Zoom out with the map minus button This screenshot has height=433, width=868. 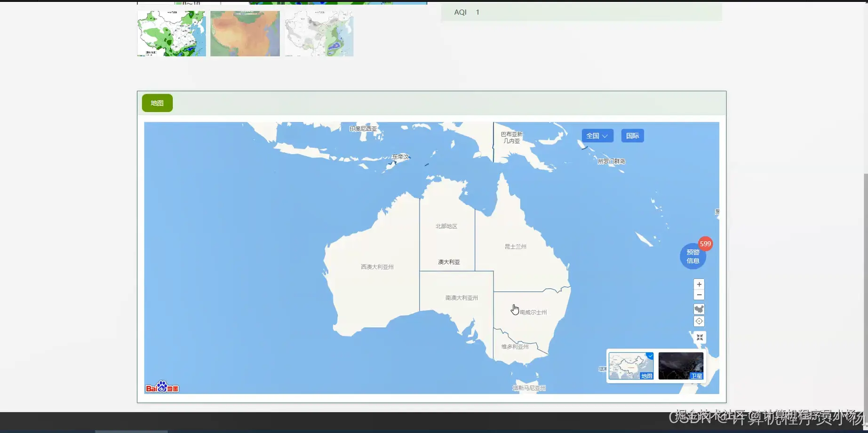(x=699, y=295)
